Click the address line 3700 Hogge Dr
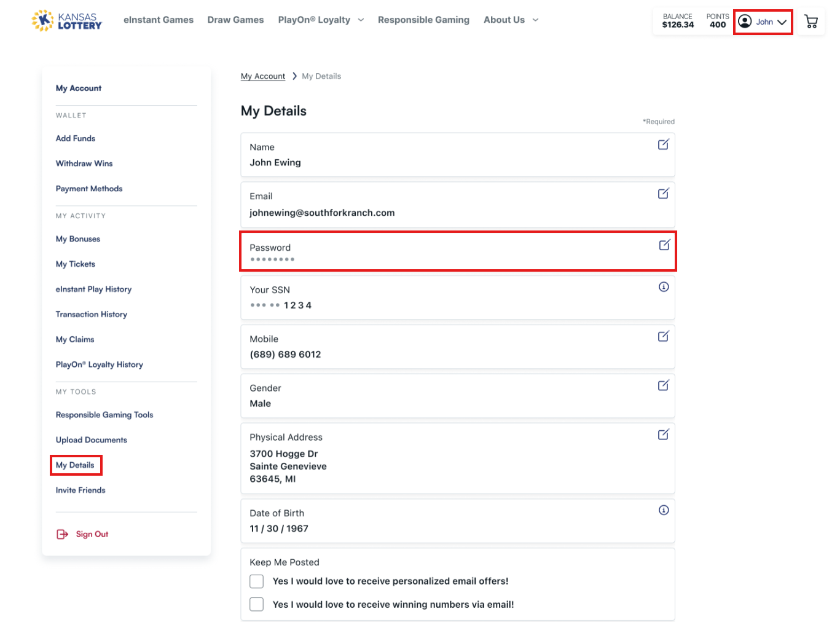Image resolution: width=840 pixels, height=622 pixels. [x=284, y=454]
